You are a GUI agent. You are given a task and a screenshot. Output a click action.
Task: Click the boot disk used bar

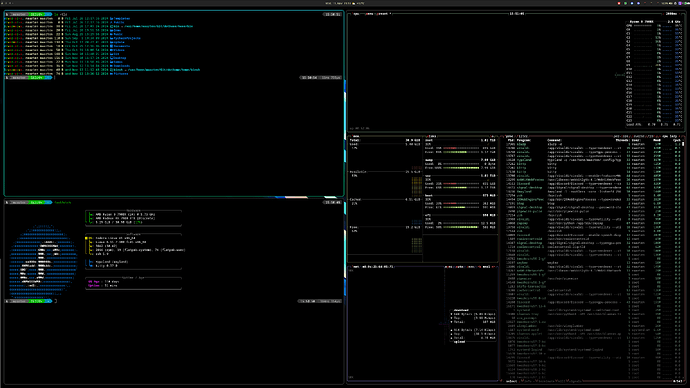(461, 203)
